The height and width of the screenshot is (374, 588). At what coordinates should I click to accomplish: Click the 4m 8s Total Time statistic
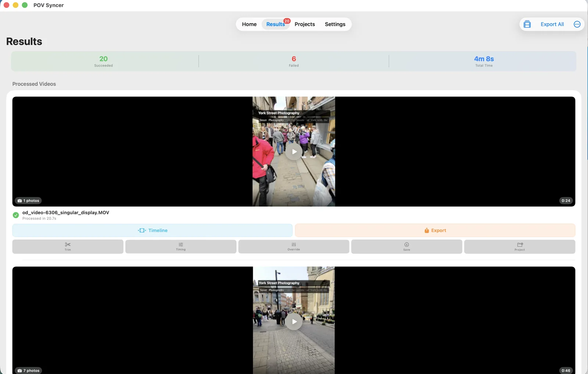click(x=484, y=61)
